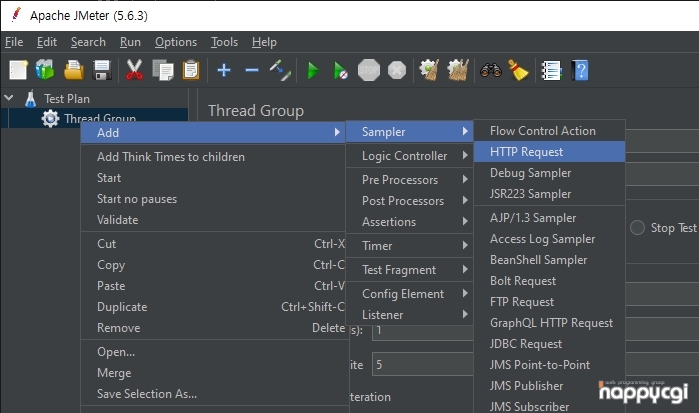699x413 pixels.
Task: Expand the Assertions submenu
Action: tap(409, 222)
